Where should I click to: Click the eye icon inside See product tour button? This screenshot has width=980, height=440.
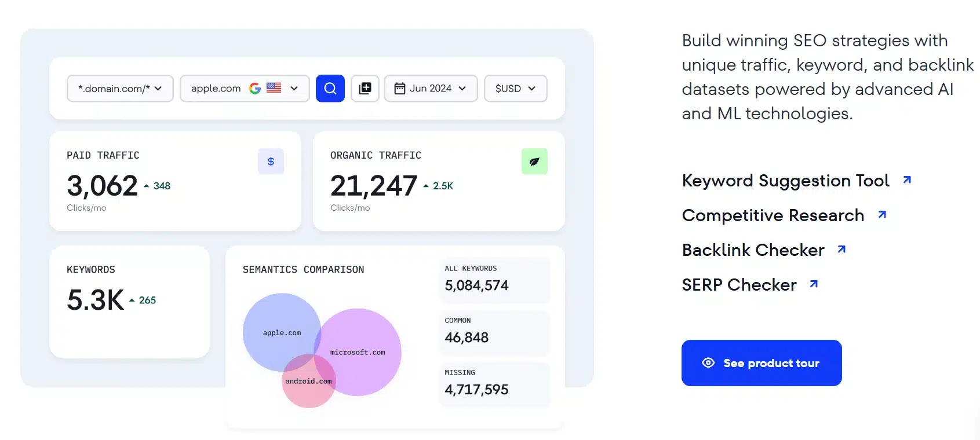[708, 363]
